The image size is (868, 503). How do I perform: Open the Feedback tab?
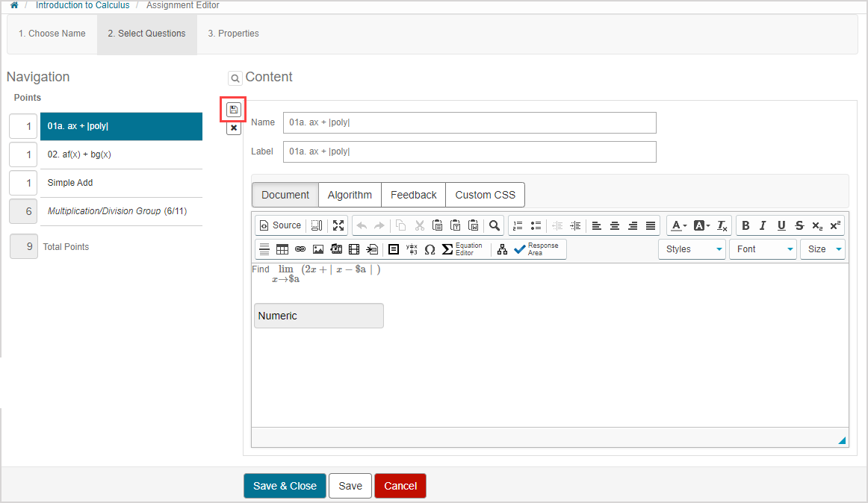point(413,195)
